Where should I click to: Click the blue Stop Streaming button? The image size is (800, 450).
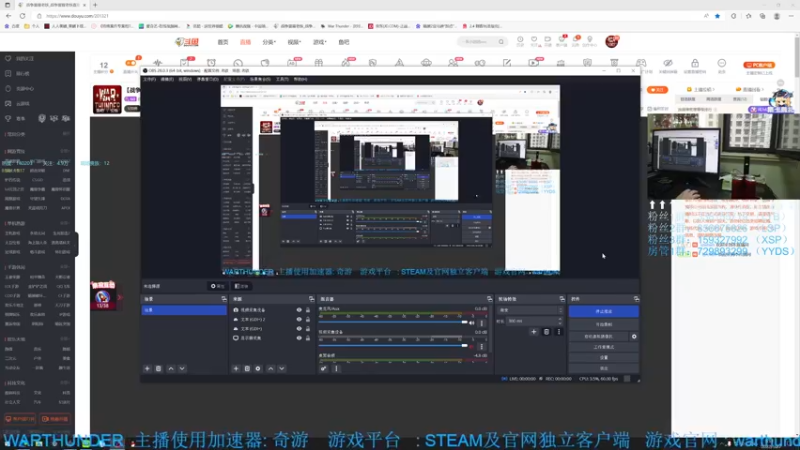point(604,311)
